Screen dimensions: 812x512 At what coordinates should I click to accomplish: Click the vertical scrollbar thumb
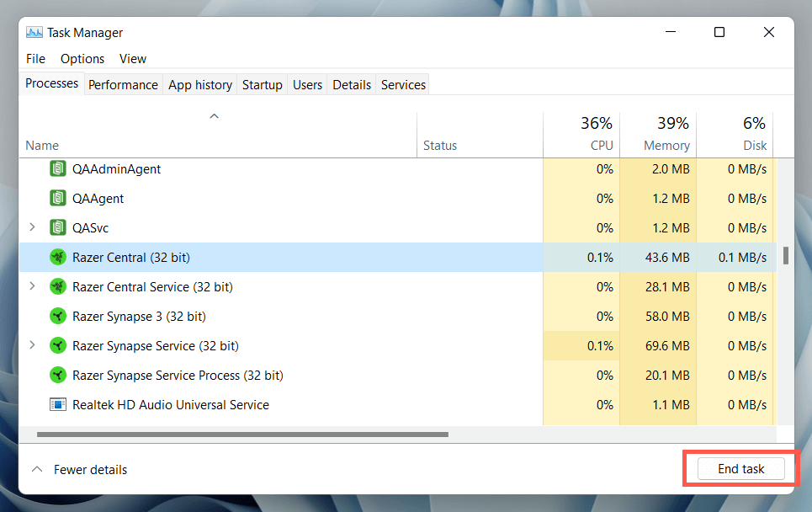786,255
